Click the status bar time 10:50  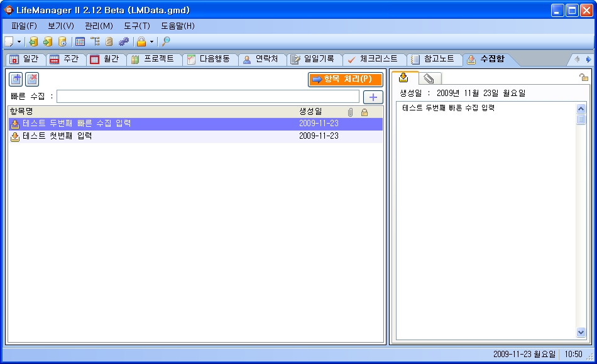(x=573, y=354)
